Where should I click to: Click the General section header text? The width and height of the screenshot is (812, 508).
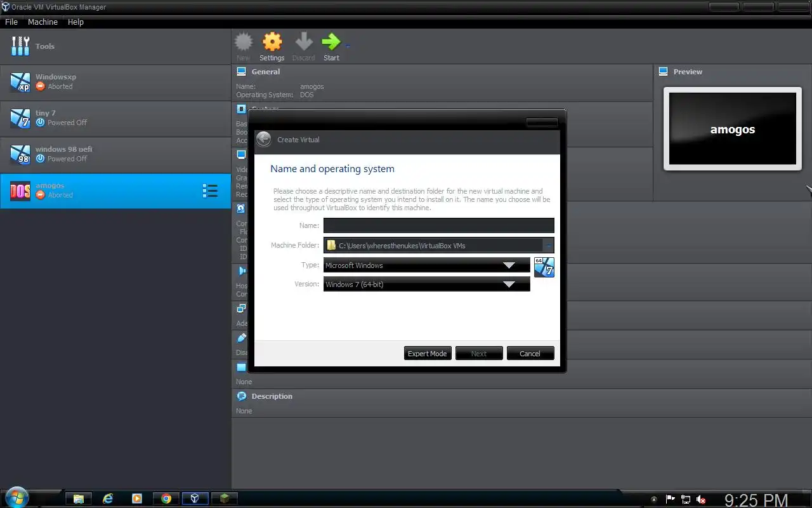click(266, 72)
